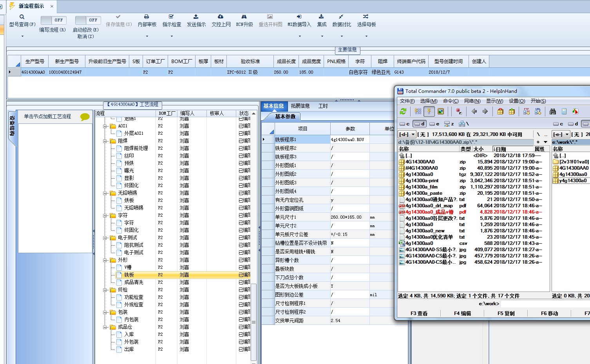Click Total Commander back arrow icon

[474, 112]
